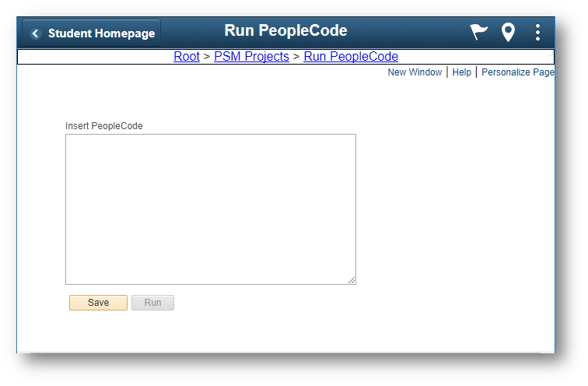
Task: Click the Run PeopleCode page title
Action: click(x=285, y=31)
